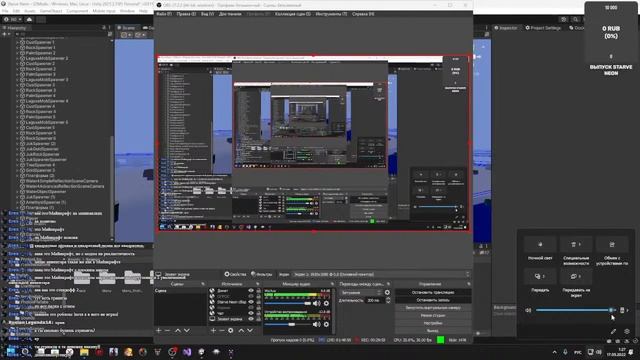
Task: Open the Экран display selection dropdown
Action: 382,274
